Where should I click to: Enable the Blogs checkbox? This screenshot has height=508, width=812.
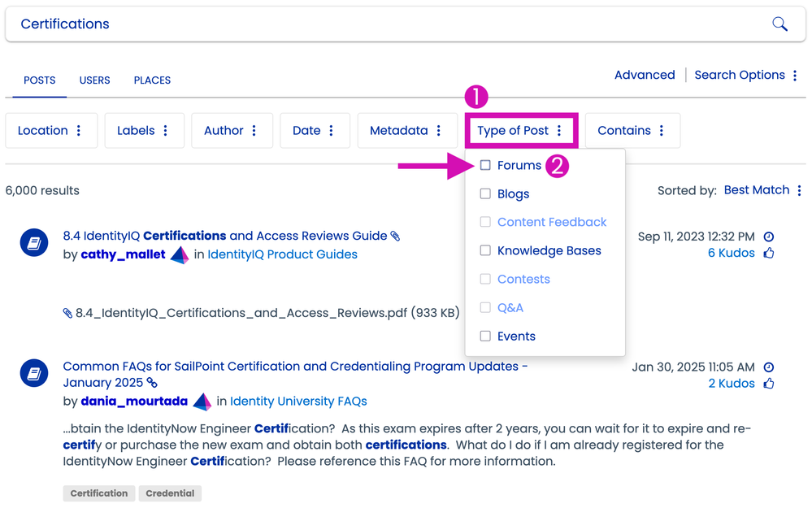485,194
